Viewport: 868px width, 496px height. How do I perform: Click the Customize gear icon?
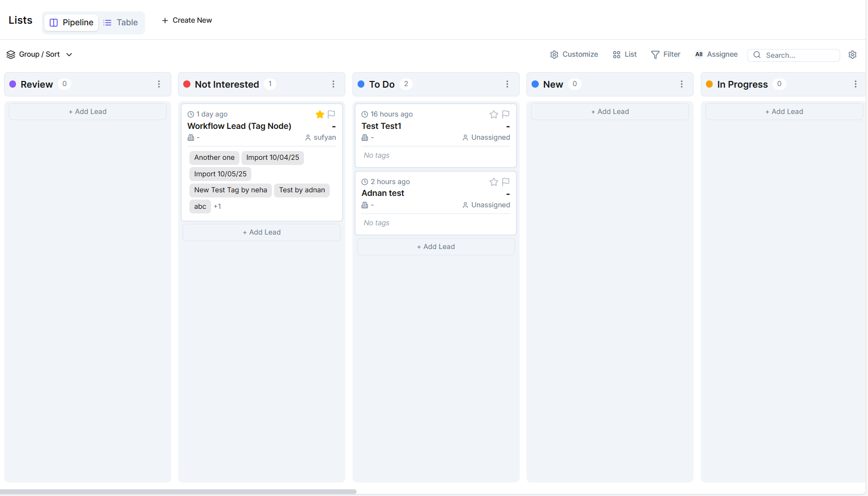(x=554, y=55)
